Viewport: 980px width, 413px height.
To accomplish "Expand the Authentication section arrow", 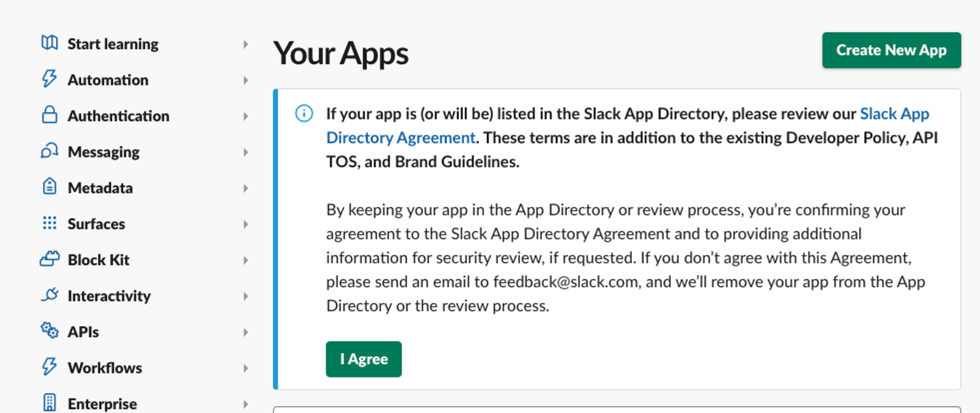I will pos(245,116).
